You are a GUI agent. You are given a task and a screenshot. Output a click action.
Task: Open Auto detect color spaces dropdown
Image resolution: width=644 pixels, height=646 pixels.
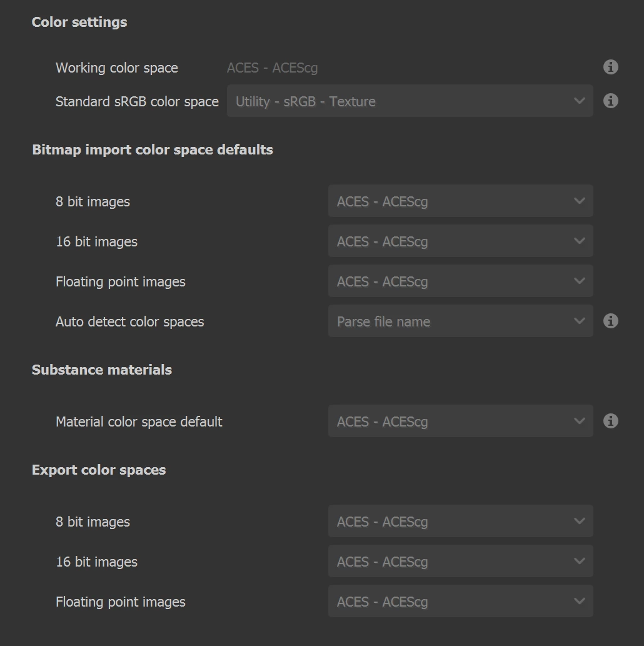[x=460, y=321]
